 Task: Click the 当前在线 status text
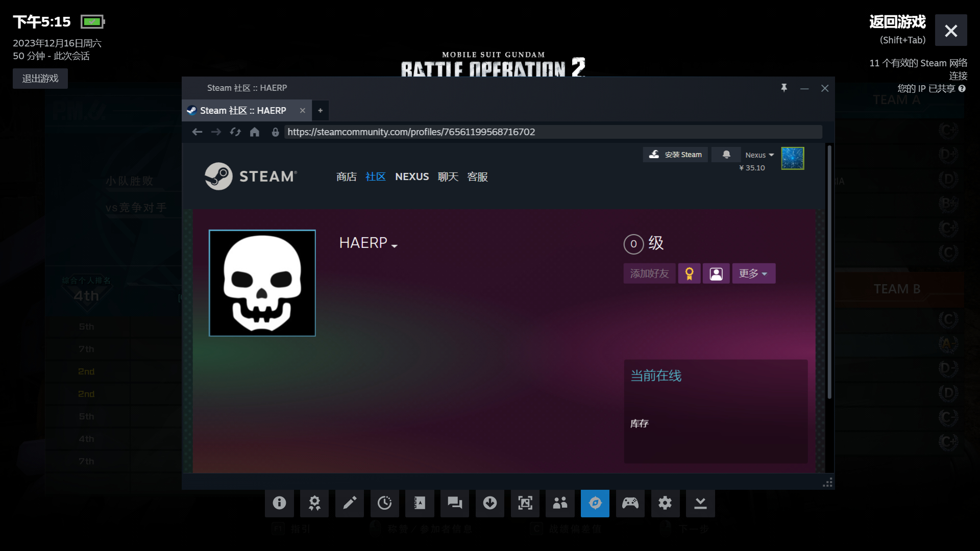pos(656,376)
